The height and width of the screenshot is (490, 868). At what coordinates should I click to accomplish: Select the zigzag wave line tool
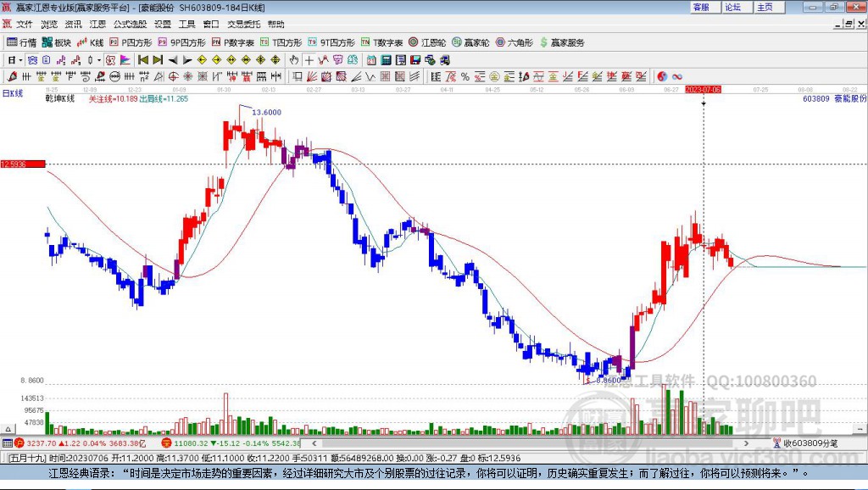point(370,76)
